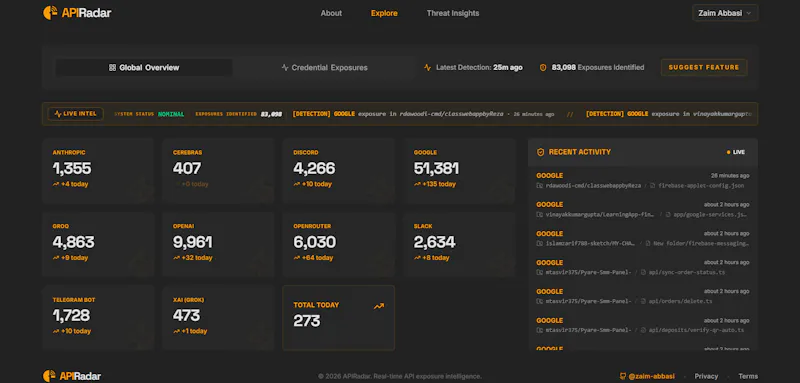The height and width of the screenshot is (383, 800).
Task: Open the Terms link in footer
Action: coord(748,376)
